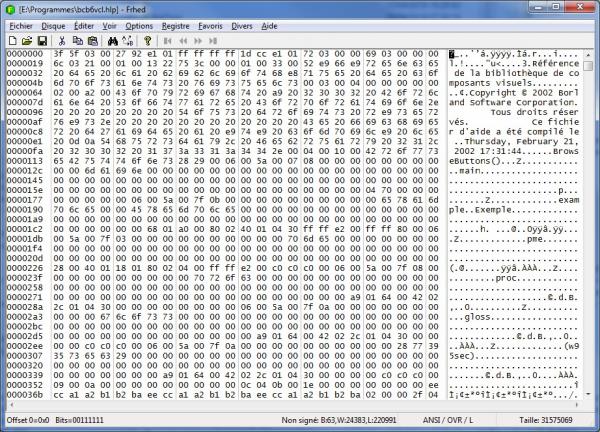600x432 pixels.
Task: Open the Disque menu
Action: (x=54, y=24)
